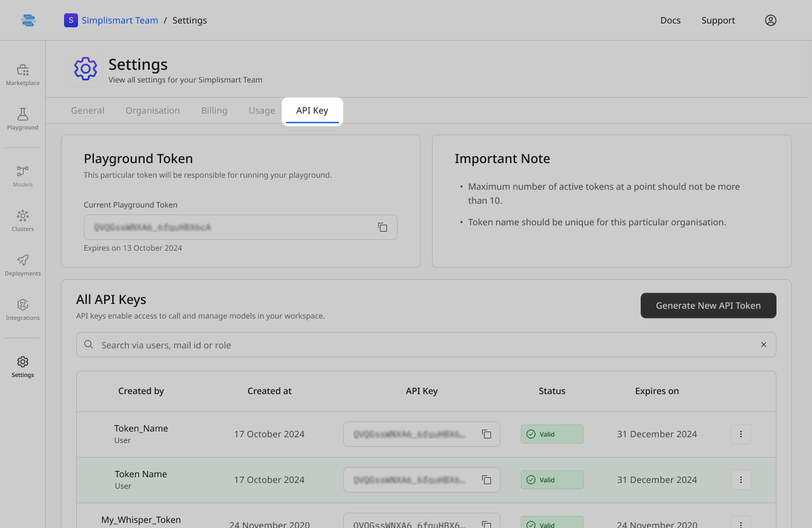
Task: Select Settings gear in sidebar
Action: pyautogui.click(x=23, y=366)
